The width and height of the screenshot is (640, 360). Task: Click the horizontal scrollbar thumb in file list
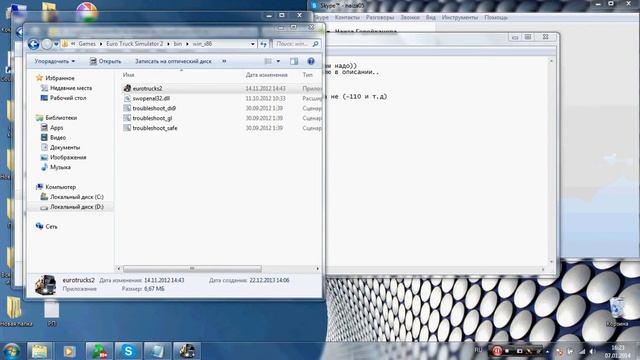(192, 269)
